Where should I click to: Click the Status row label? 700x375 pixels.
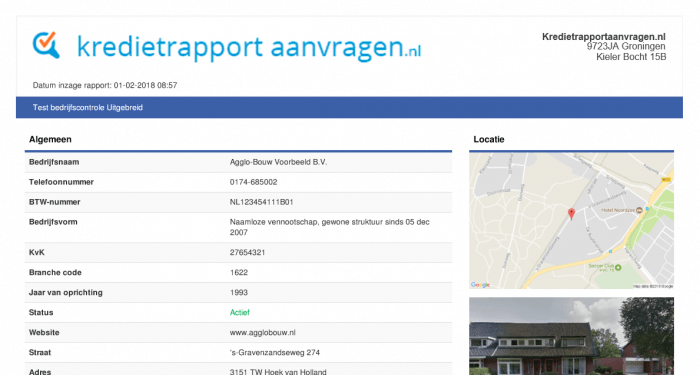click(x=41, y=312)
